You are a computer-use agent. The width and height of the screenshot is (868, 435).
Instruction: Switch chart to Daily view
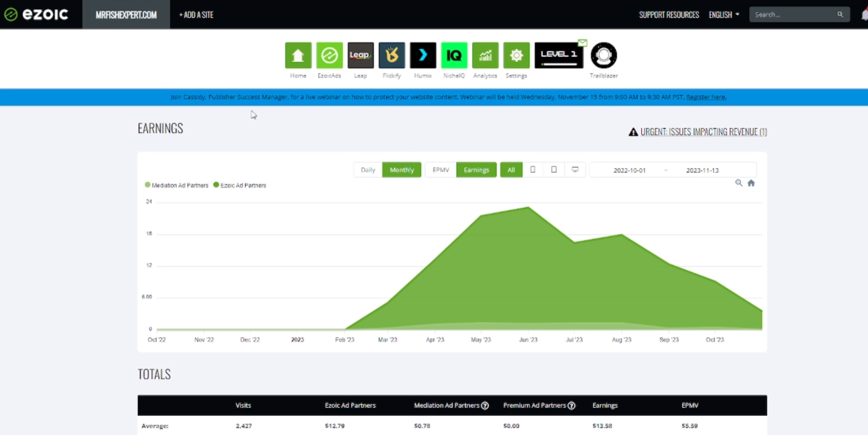368,170
